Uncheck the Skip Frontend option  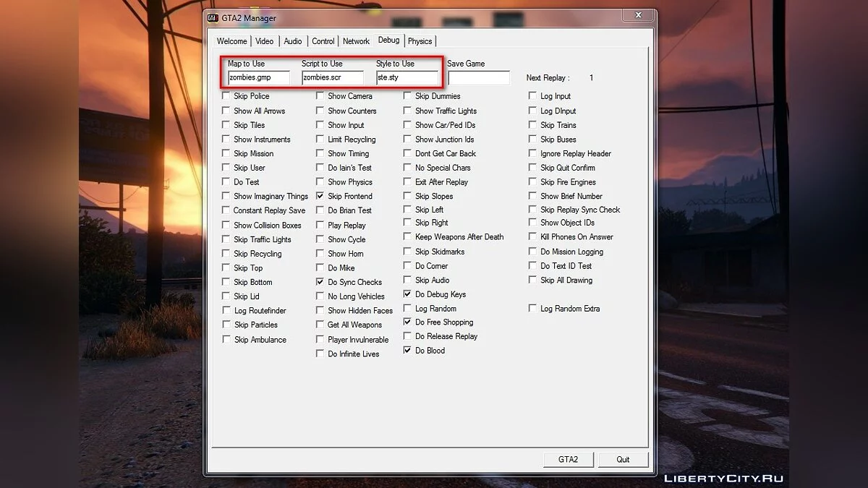(320, 196)
